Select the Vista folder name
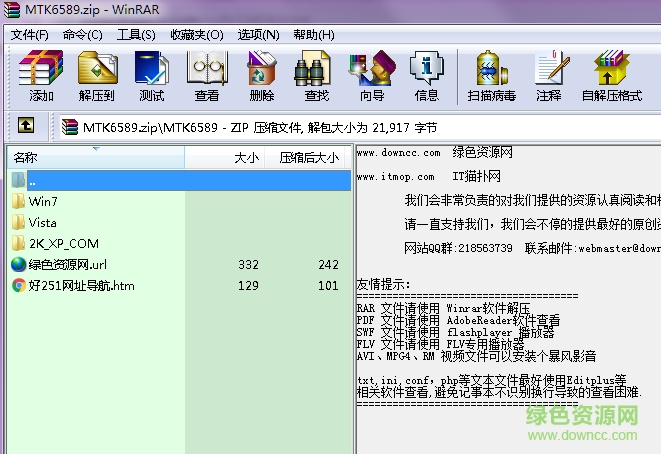The height and width of the screenshot is (454, 661). (x=42, y=223)
